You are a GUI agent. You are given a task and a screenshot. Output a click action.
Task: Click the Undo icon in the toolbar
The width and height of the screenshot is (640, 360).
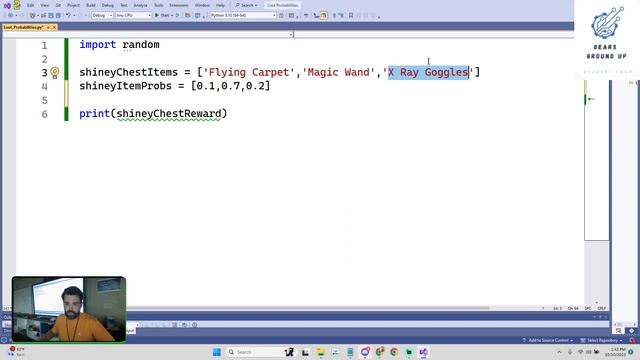[68, 15]
